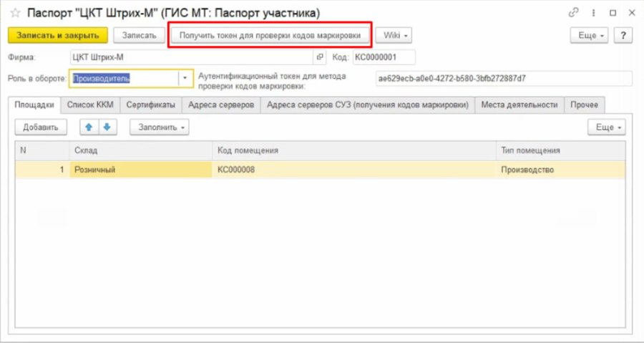Viewport: 644px width, 343px height.
Task: Open the table's Еще menu
Action: coord(607,127)
